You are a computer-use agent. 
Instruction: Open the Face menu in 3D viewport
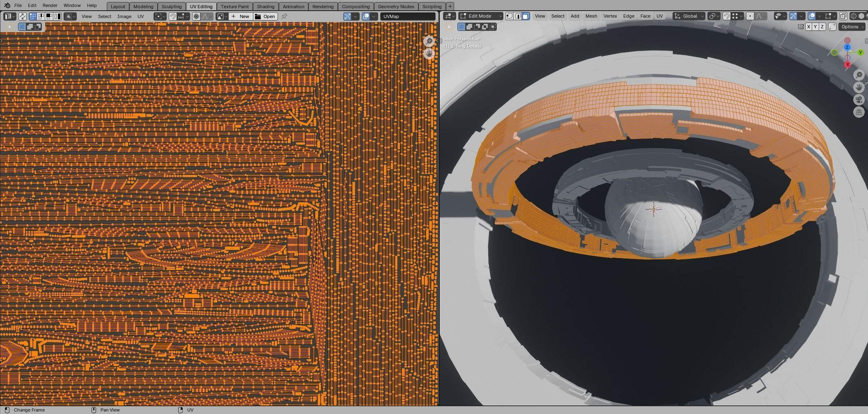pos(645,16)
